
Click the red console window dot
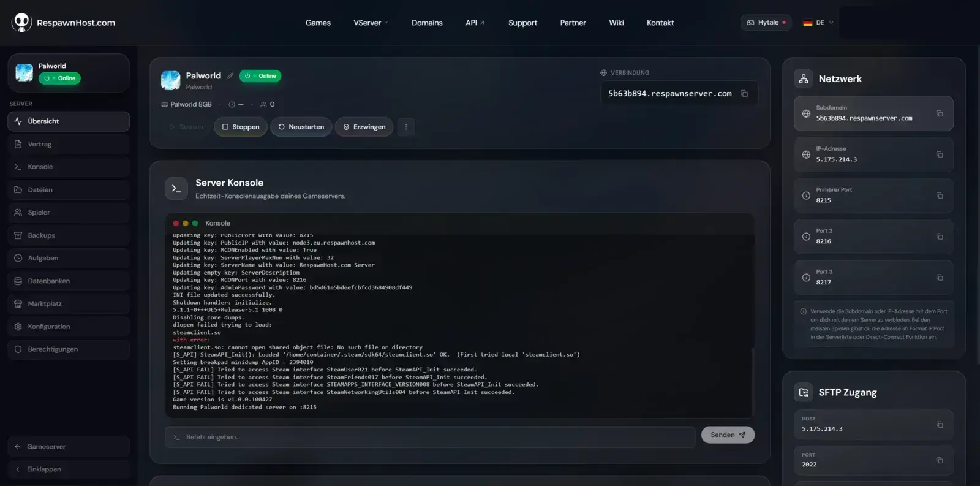176,224
